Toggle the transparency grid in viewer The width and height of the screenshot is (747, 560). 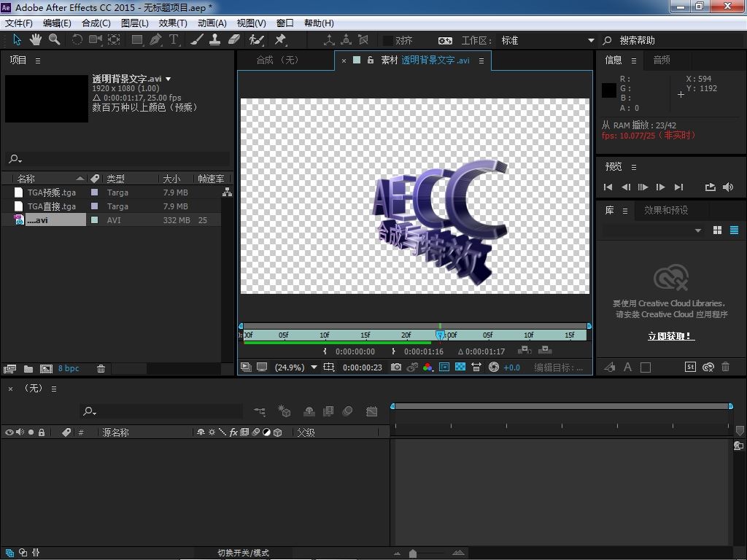pyautogui.click(x=460, y=367)
